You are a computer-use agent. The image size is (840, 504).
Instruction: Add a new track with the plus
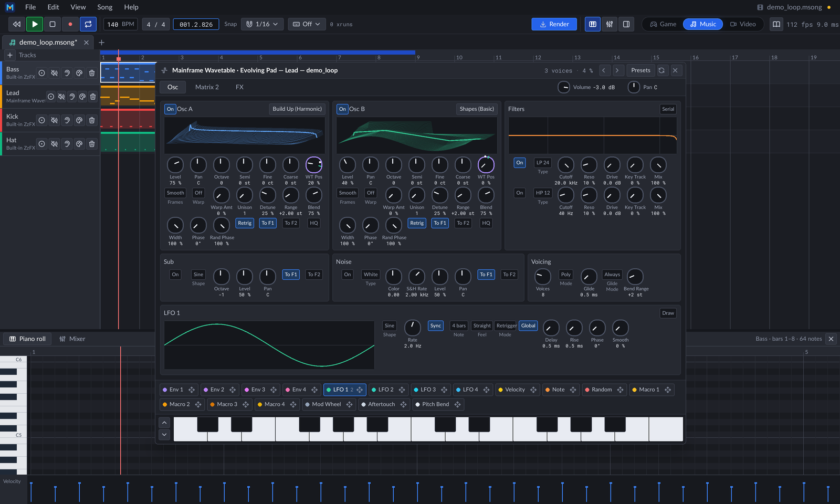(x=10, y=55)
